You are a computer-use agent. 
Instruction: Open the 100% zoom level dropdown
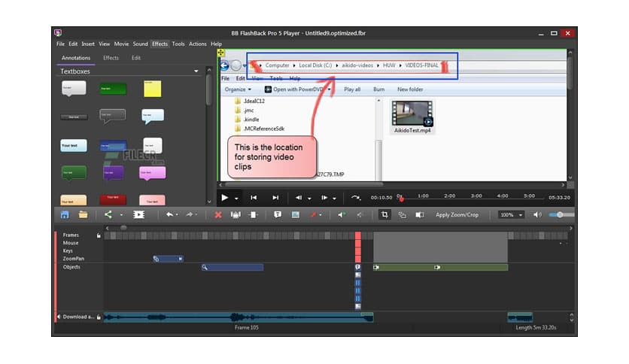(512, 215)
